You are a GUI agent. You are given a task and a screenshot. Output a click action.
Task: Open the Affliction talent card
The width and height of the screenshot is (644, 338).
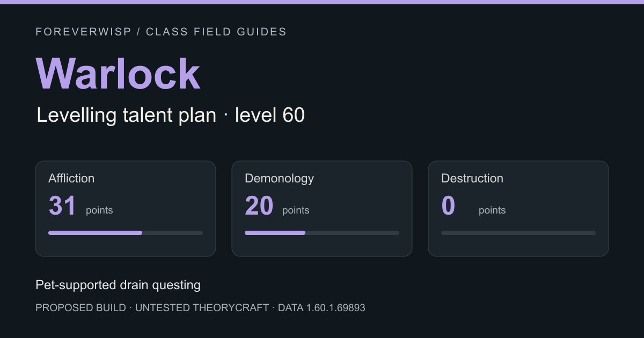coord(126,209)
